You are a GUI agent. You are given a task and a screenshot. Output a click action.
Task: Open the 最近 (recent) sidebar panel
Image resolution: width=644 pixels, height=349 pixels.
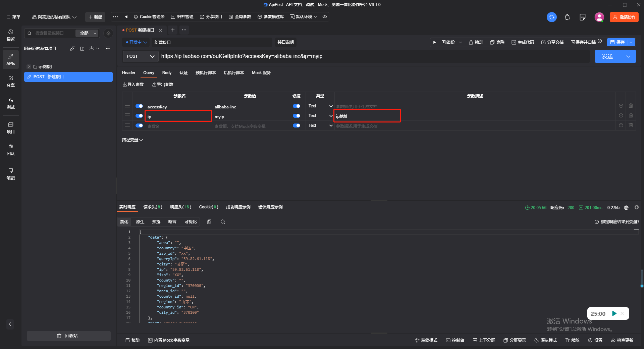[11, 35]
